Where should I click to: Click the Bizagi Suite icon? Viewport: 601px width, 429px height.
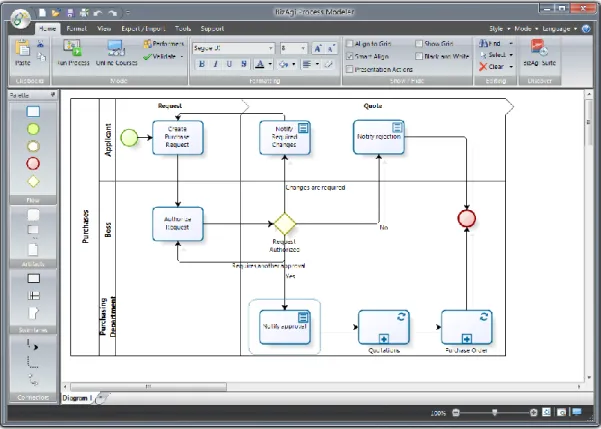click(539, 48)
